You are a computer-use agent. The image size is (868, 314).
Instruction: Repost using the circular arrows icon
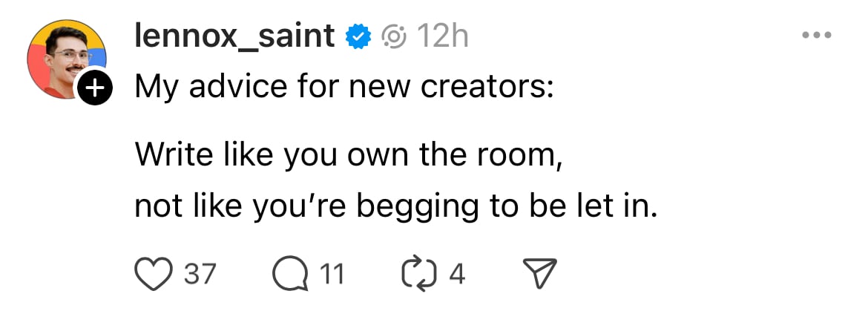[416, 275]
